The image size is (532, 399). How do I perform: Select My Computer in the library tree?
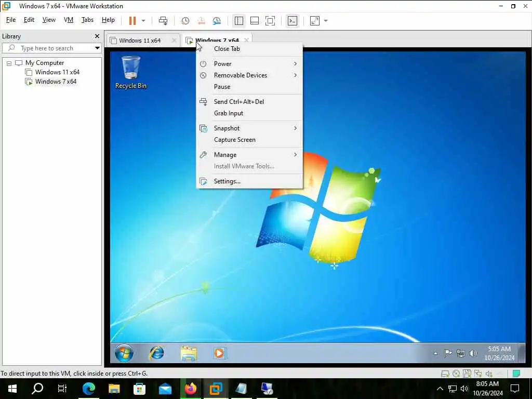[45, 63]
